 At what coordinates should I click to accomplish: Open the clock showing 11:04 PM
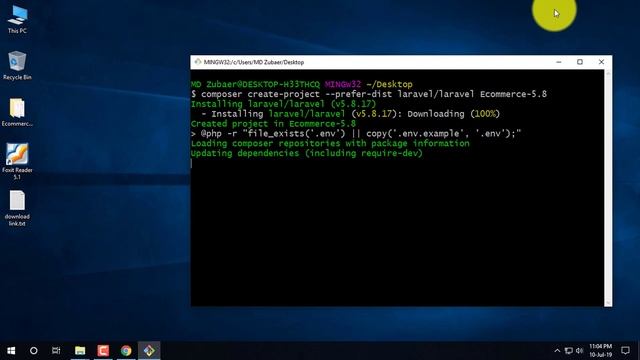coord(600,351)
